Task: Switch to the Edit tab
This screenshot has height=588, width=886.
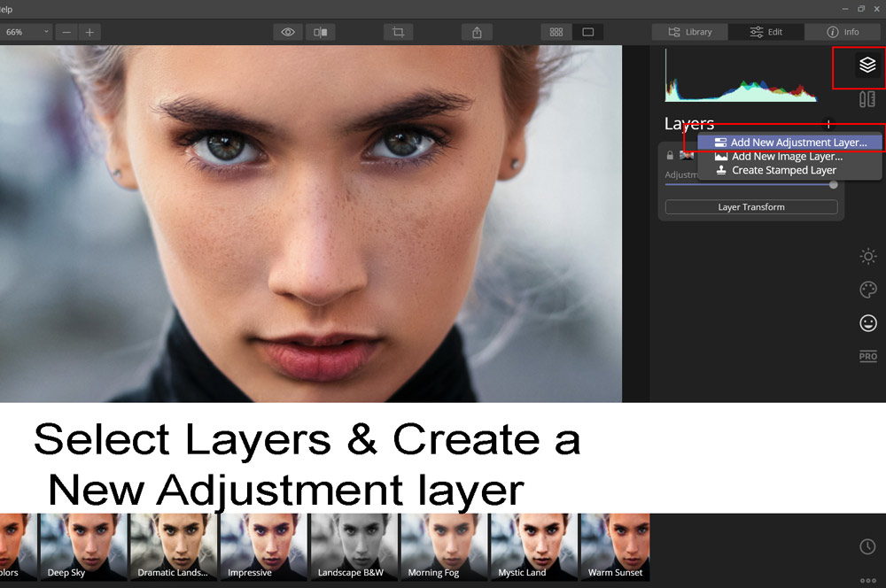Action: coord(766,32)
